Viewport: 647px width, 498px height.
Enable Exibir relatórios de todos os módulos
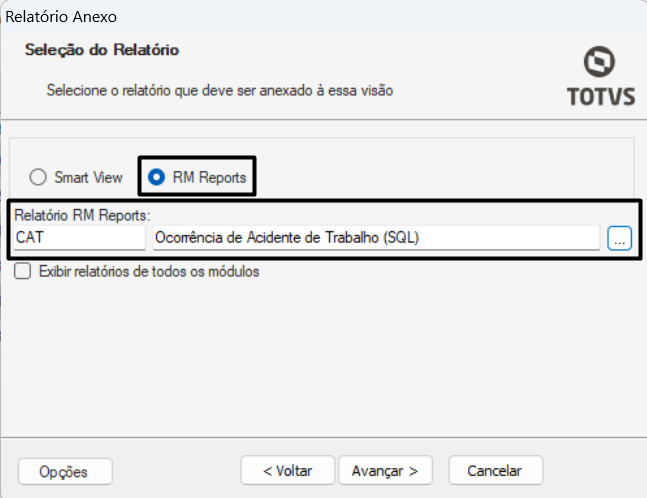click(22, 271)
